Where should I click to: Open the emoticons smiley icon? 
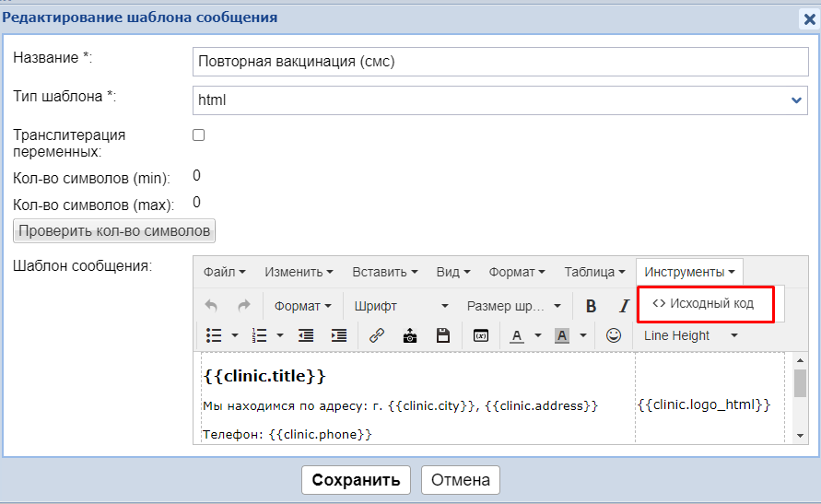[x=613, y=335]
